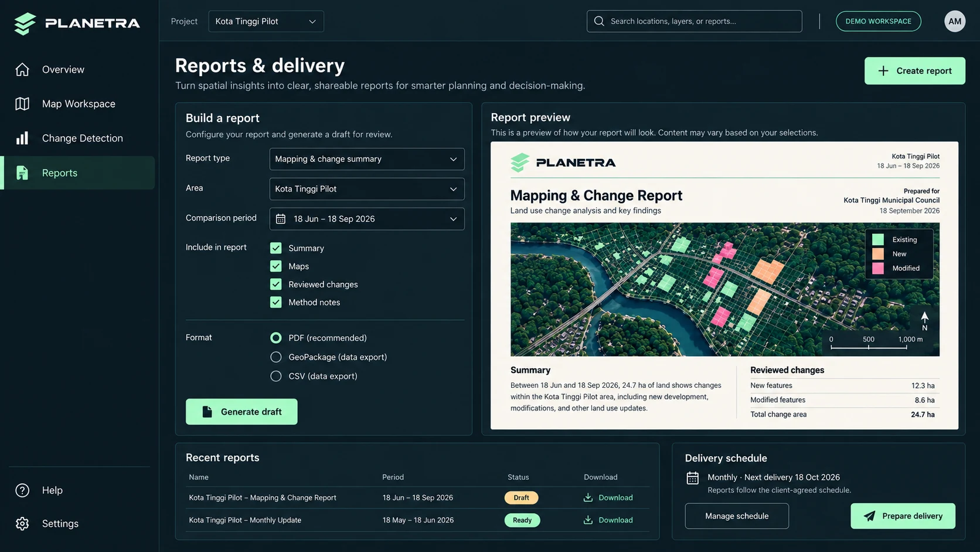Click the Overview home icon

(22, 69)
